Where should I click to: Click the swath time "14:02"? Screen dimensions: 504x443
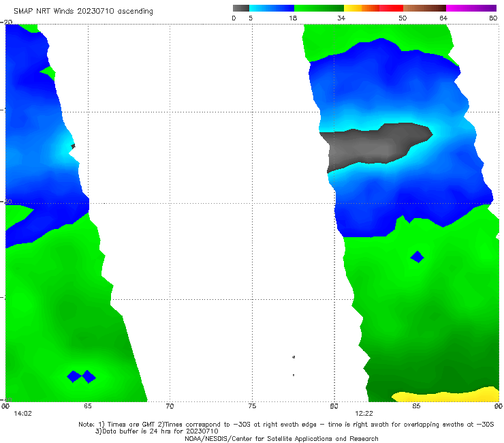pyautogui.click(x=22, y=414)
